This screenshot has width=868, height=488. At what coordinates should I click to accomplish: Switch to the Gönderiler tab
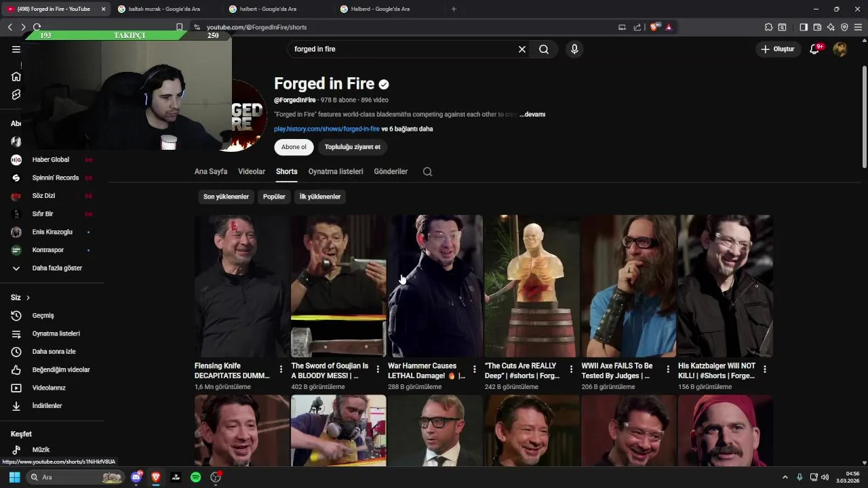pyautogui.click(x=391, y=171)
